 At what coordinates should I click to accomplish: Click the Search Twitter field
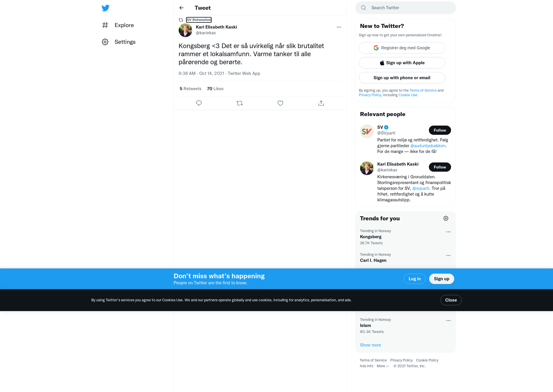406,8
